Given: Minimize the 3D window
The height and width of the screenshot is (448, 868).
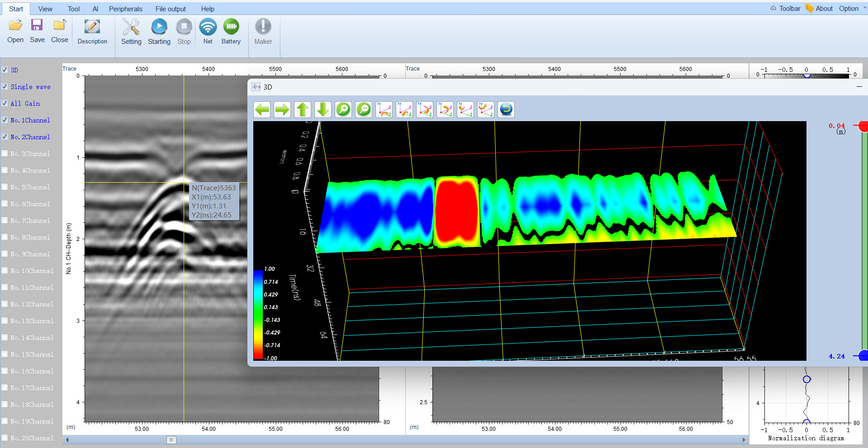Looking at the screenshot, I should 859,86.
